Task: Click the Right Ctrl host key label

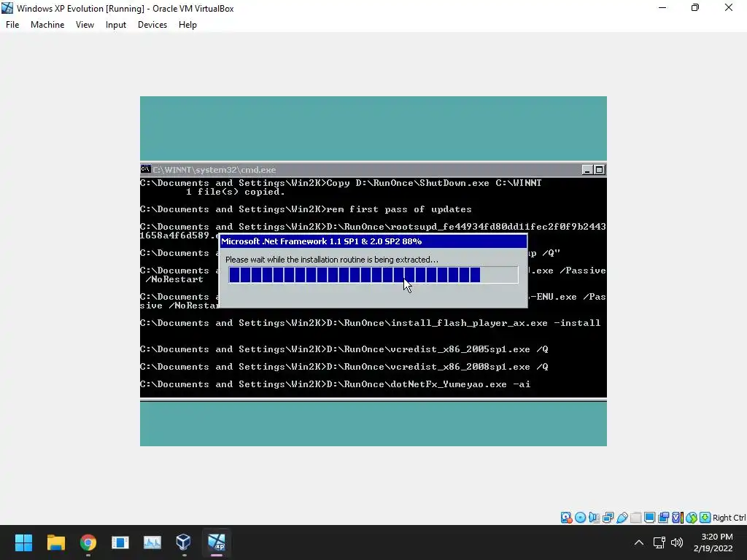Action: 729,518
